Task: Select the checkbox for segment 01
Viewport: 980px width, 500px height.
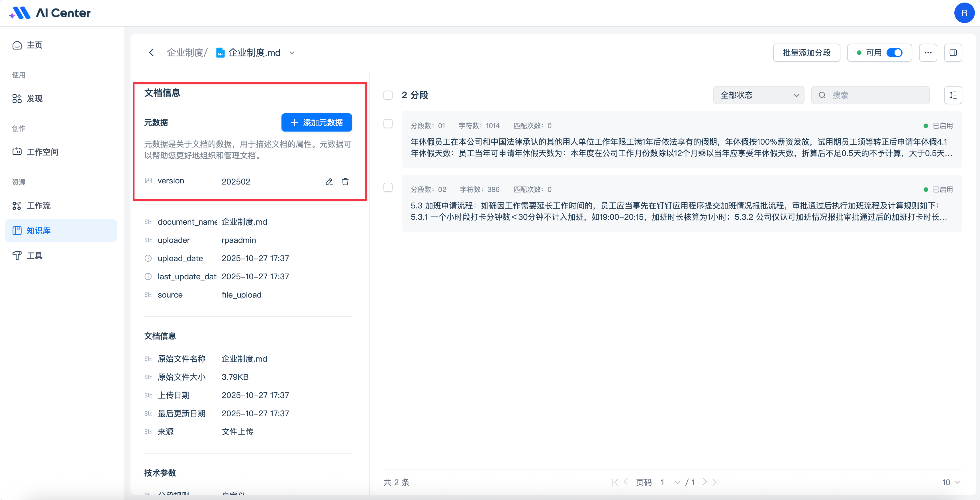Action: click(x=388, y=124)
